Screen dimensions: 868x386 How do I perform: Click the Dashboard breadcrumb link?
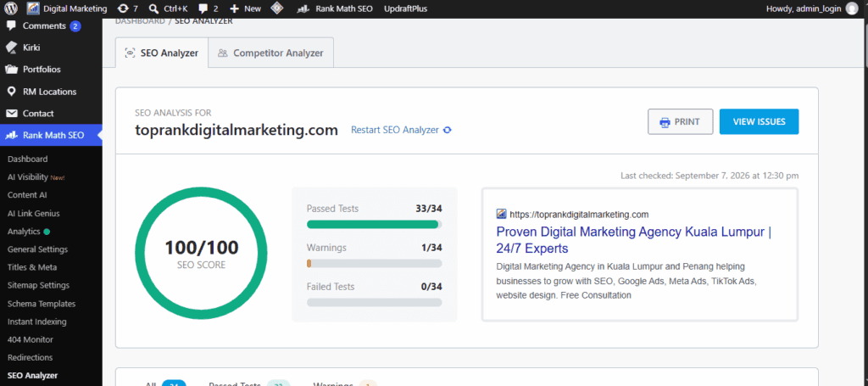pyautogui.click(x=140, y=21)
